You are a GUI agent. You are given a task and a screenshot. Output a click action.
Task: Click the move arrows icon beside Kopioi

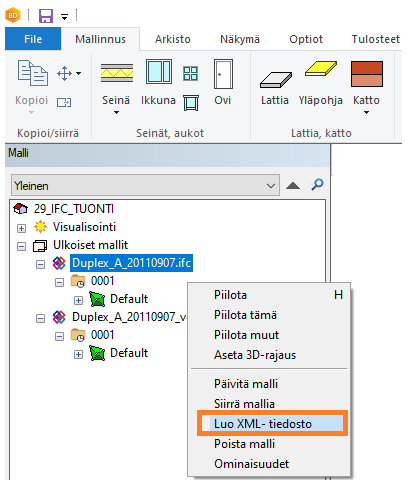click(x=64, y=73)
